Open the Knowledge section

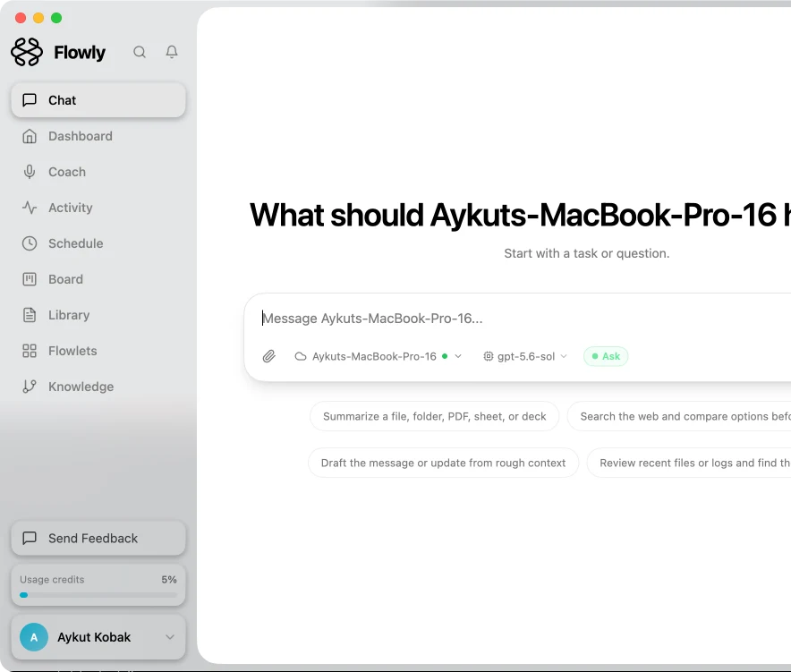[98, 387]
